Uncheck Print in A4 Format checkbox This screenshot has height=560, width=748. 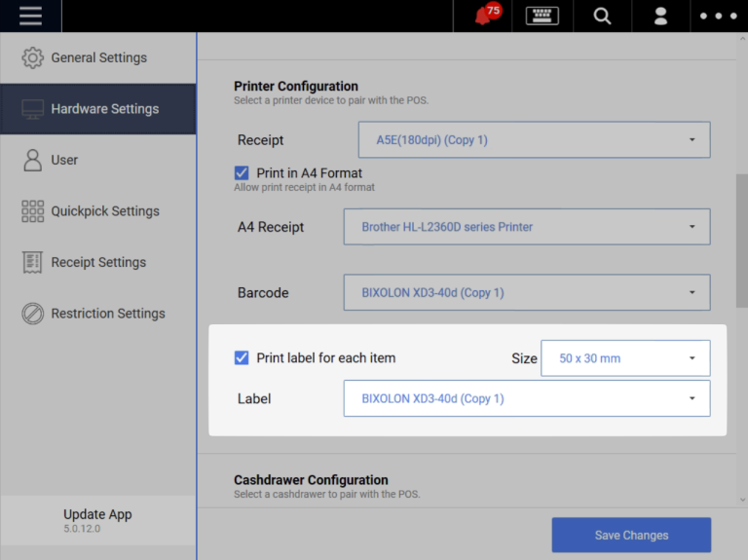pyautogui.click(x=243, y=173)
